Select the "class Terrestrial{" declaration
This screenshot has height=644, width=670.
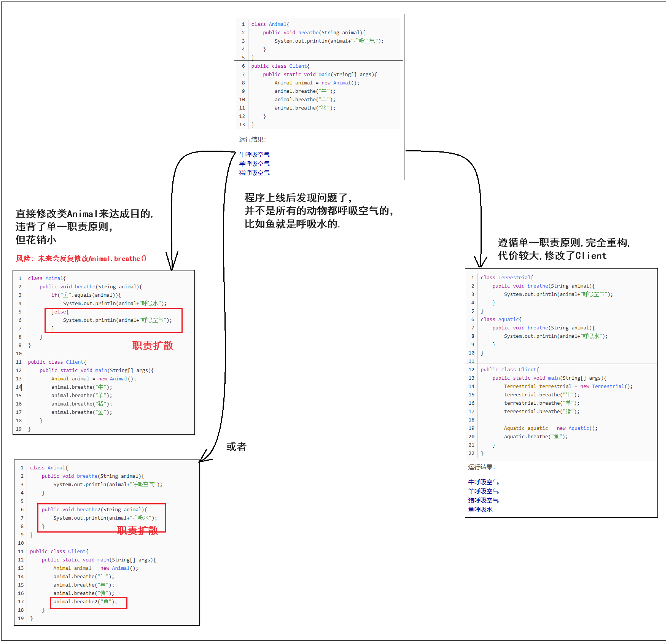[x=507, y=278]
